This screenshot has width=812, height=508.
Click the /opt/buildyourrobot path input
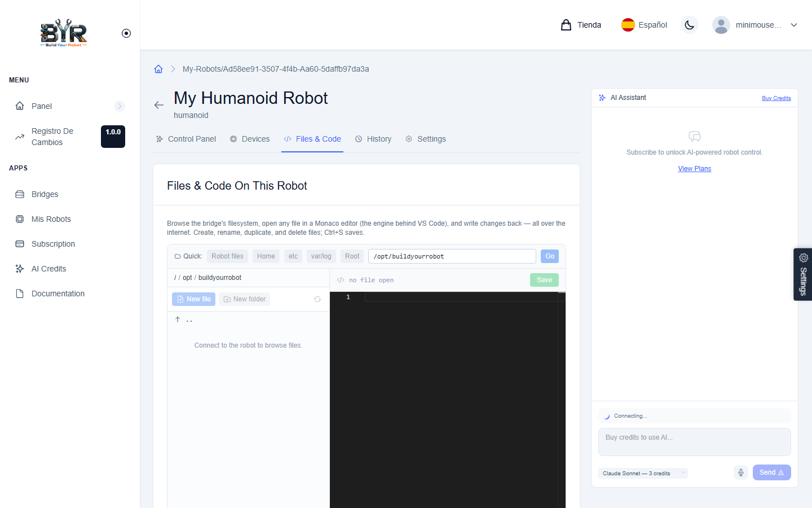452,256
